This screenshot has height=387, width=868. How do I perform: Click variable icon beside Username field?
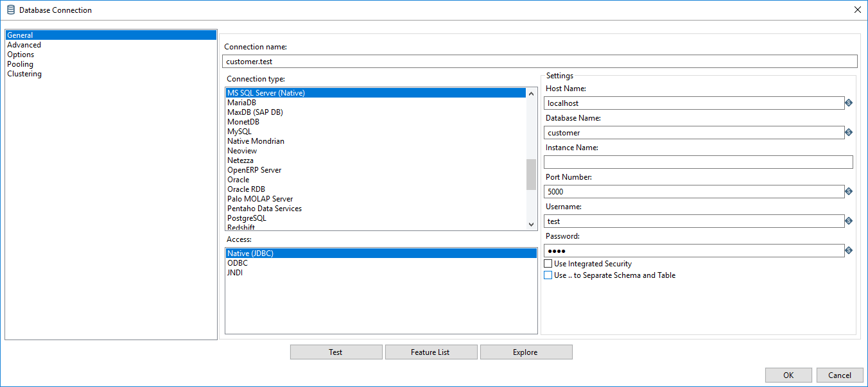[x=848, y=221]
